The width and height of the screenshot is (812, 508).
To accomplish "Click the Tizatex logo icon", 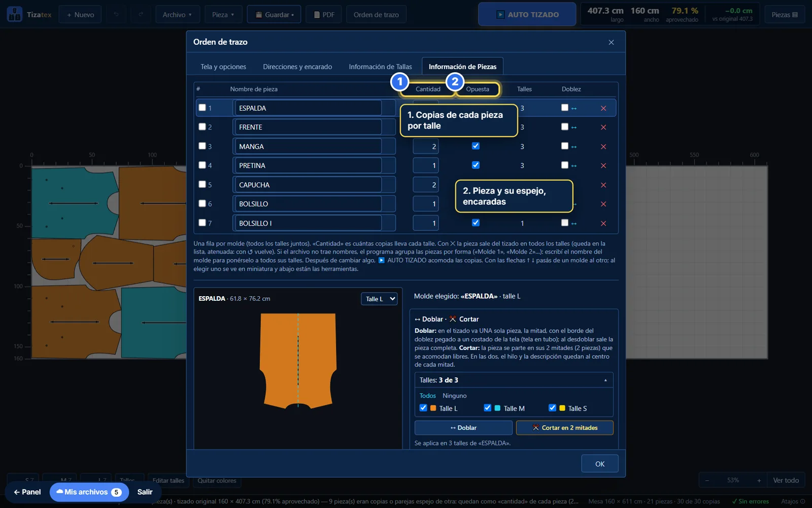I will [15, 14].
